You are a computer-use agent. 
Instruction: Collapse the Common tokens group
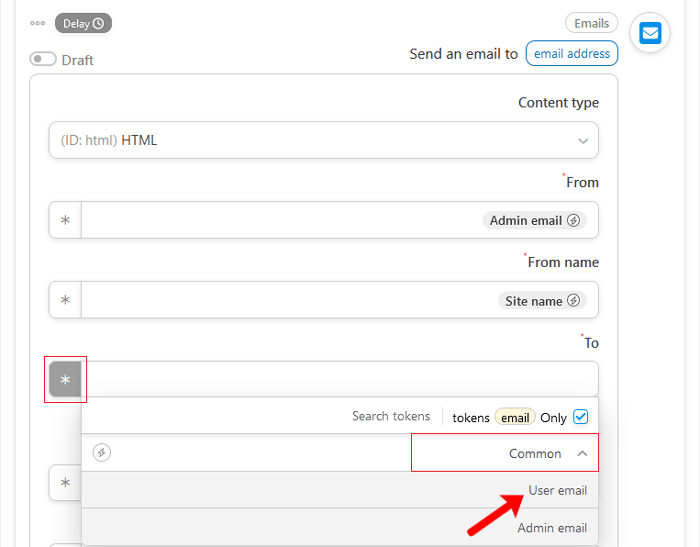pyautogui.click(x=582, y=453)
